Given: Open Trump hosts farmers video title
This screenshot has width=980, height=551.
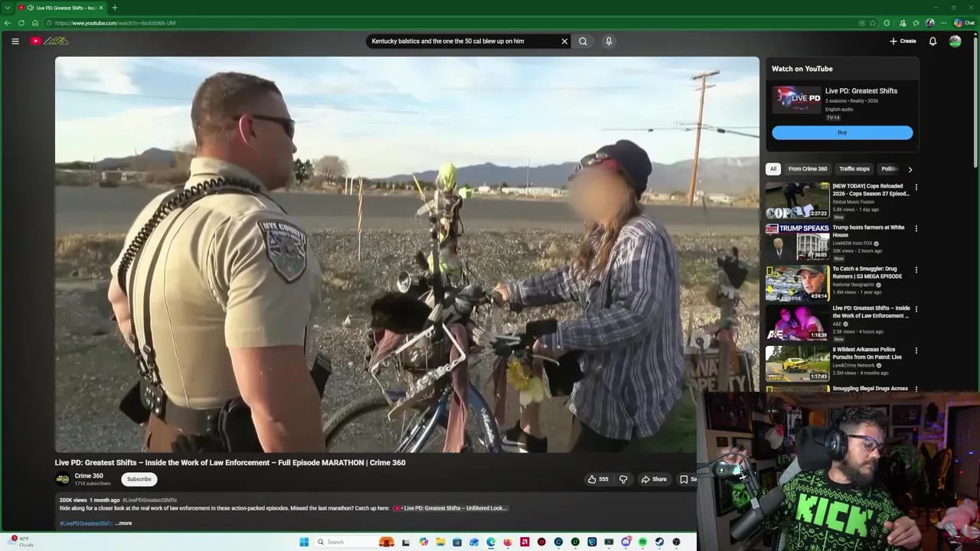Looking at the screenshot, I should [x=868, y=231].
